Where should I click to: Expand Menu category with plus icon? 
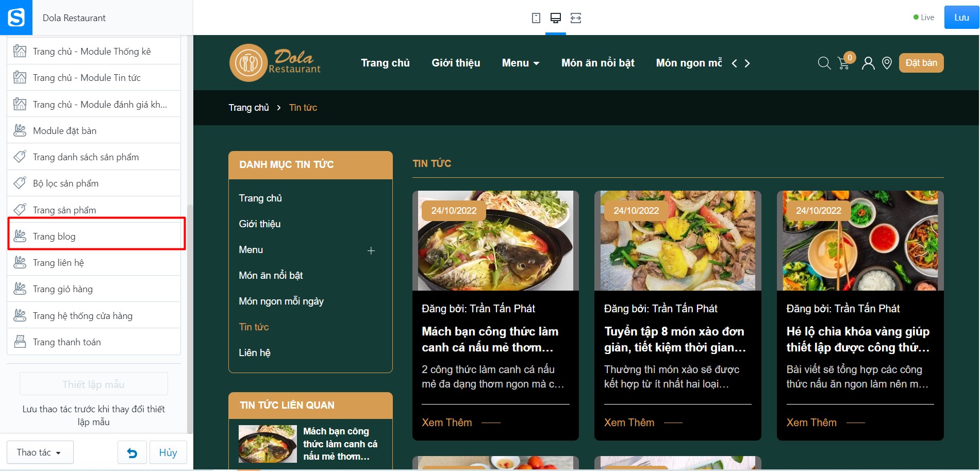coord(371,250)
